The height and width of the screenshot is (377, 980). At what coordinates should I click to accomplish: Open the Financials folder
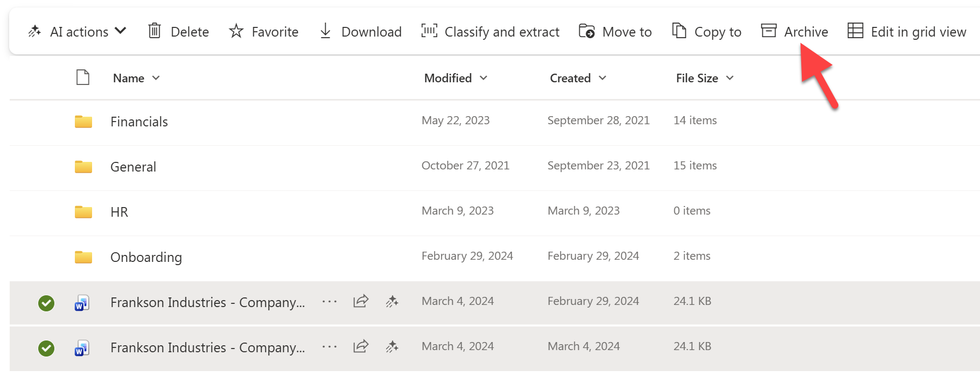point(139,122)
